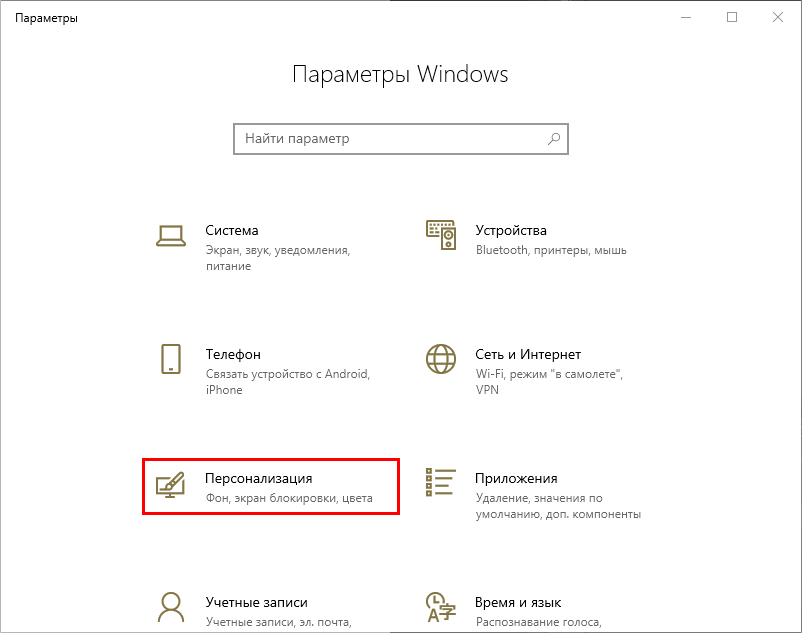The width and height of the screenshot is (802, 633).
Task: Focus the Найти параметр search field
Action: (x=390, y=139)
